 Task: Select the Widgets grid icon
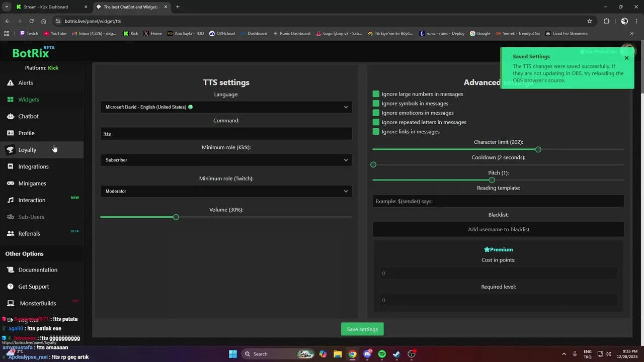10,100
